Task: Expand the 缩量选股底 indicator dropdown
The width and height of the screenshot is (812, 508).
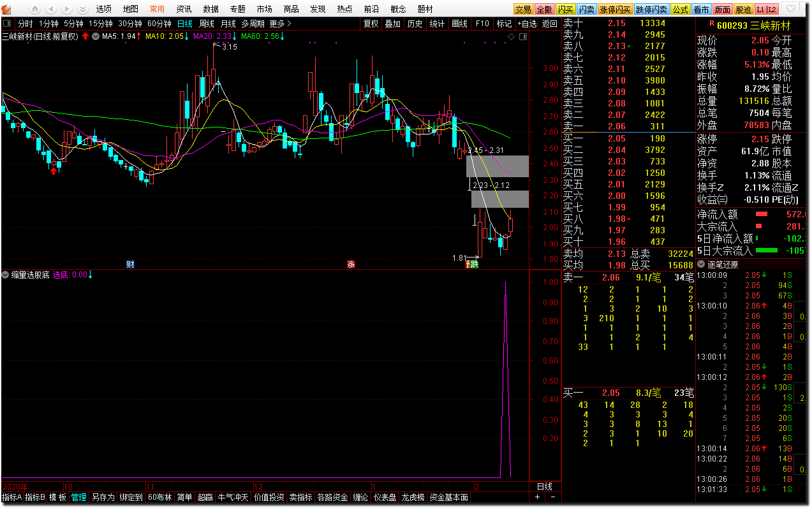Action: click(6, 275)
